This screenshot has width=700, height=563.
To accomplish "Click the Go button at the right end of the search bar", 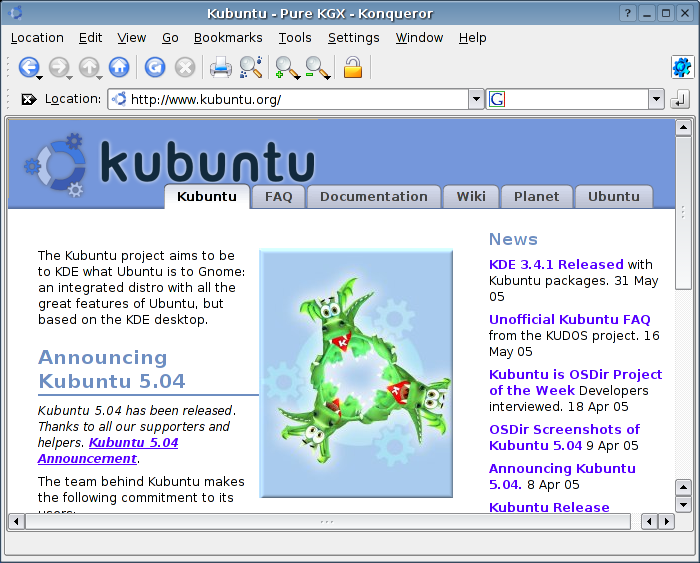I will (679, 99).
